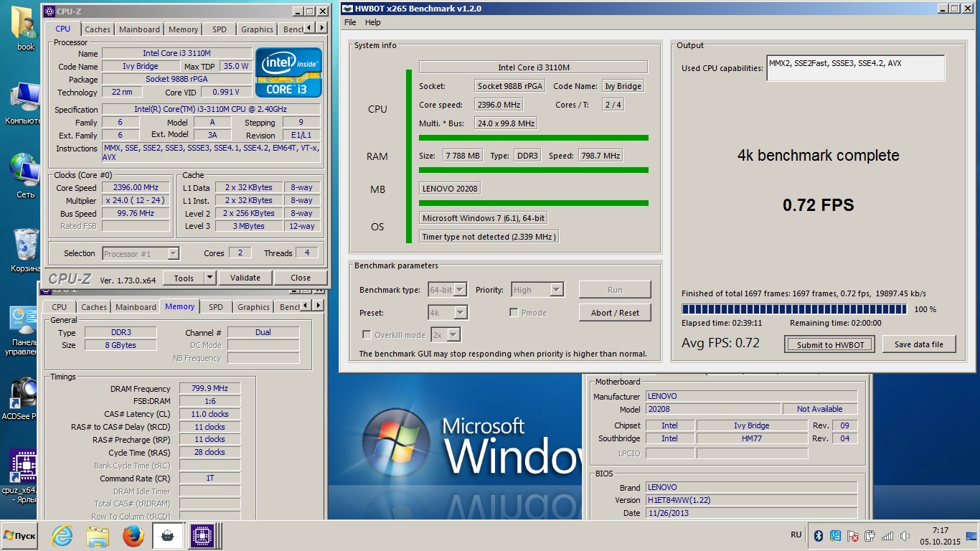The width and height of the screenshot is (980, 551).
Task: Switch to SPD tab in top CPU-Z
Action: click(220, 29)
